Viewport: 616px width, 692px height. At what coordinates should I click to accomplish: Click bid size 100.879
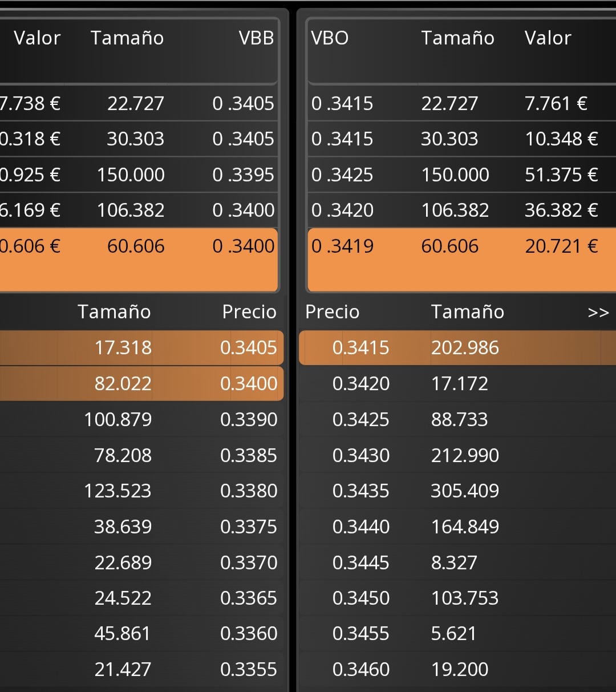coord(117,419)
